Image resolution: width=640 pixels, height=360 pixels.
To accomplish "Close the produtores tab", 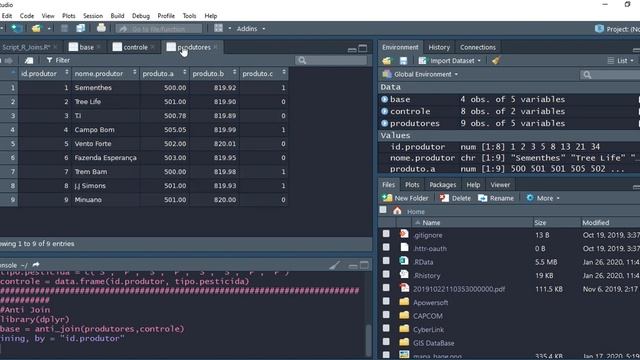I will 215,47.
